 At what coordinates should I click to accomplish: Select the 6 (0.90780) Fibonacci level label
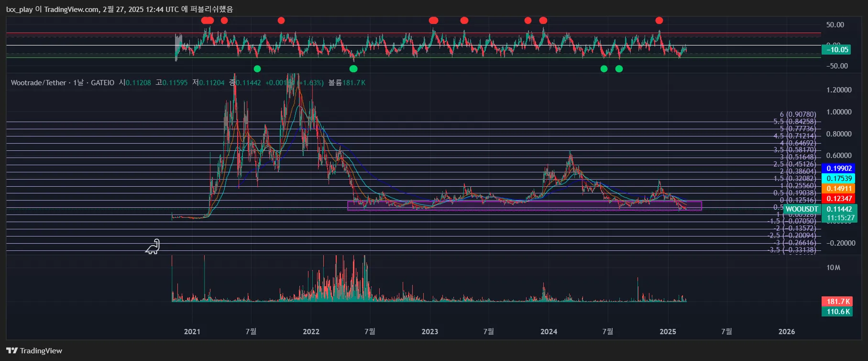798,114
